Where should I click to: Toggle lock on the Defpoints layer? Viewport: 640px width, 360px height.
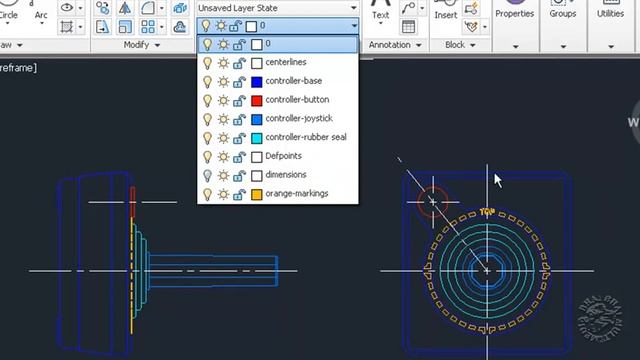[x=239, y=157]
